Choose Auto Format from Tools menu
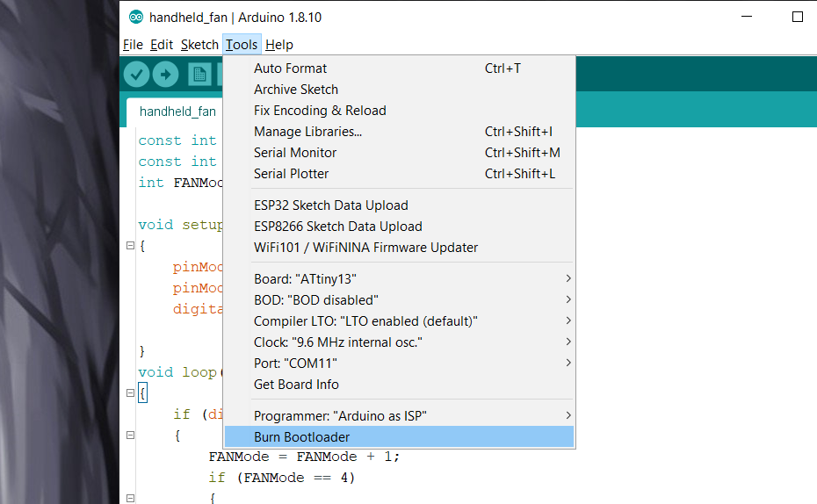The height and width of the screenshot is (504, 817). pyautogui.click(x=400, y=68)
